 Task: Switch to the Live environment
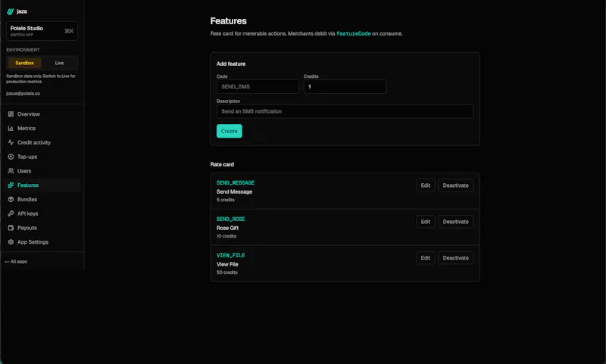59,63
